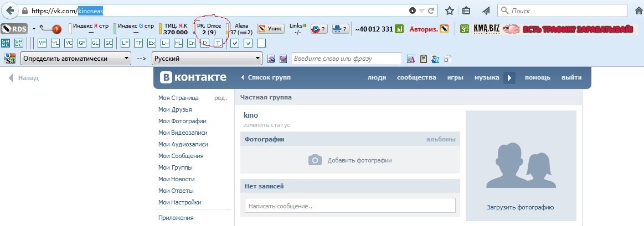Image resolution: width=644 pixels, height=226 pixels.
Task: Click the 'Уник' button in toolbar
Action: click(x=271, y=29)
